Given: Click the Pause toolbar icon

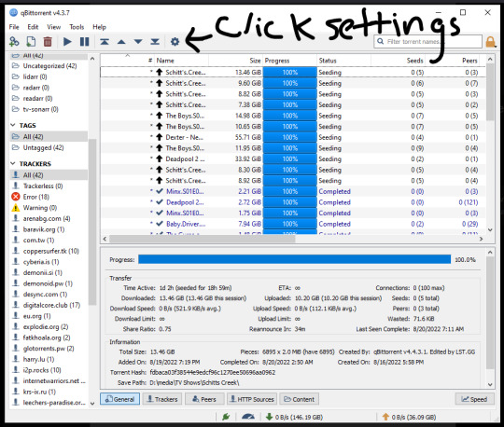Looking at the screenshot, I should (85, 42).
